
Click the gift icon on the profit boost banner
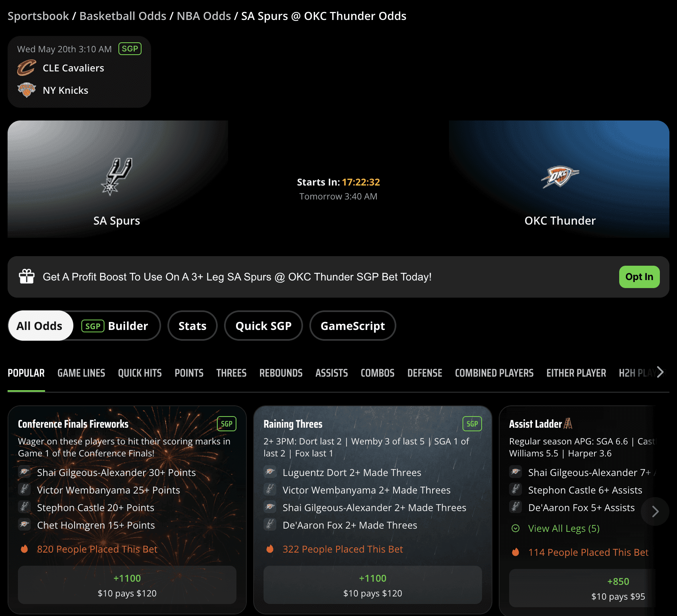[x=27, y=276]
